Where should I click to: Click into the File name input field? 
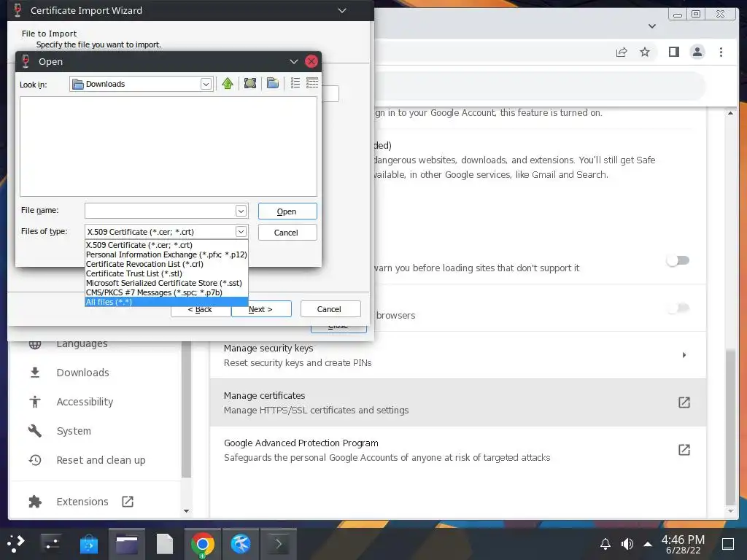click(160, 211)
